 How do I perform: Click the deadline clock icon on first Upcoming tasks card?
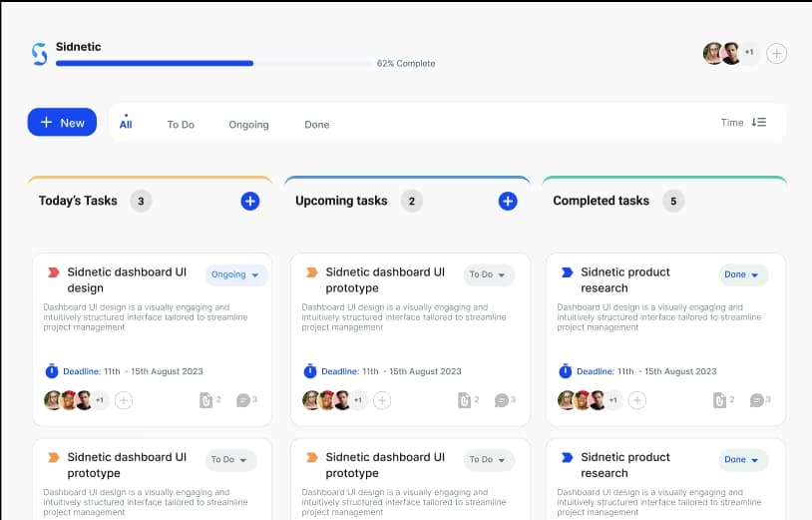[x=310, y=371]
